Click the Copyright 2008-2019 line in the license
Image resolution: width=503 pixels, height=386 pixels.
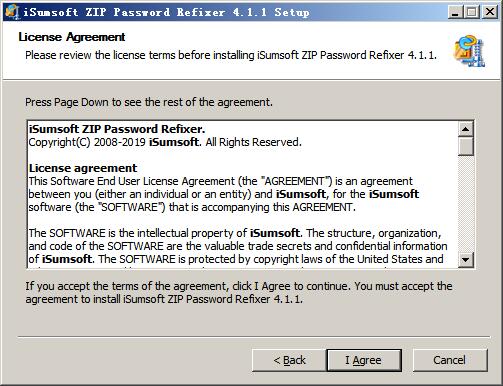165,142
